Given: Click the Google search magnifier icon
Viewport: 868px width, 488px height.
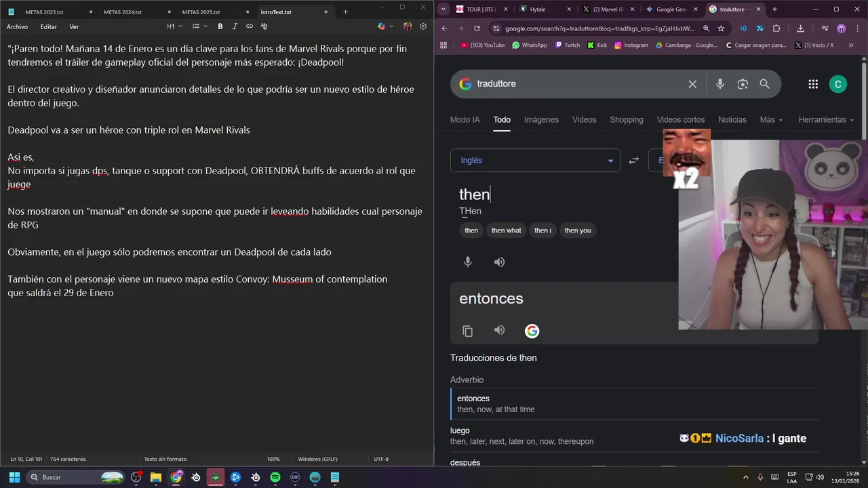Looking at the screenshot, I should [x=765, y=84].
